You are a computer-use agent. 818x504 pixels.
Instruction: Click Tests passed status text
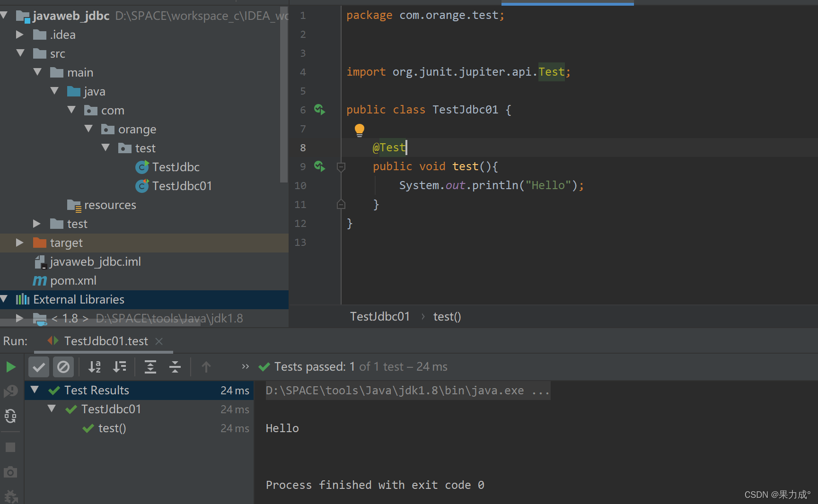pos(361,367)
